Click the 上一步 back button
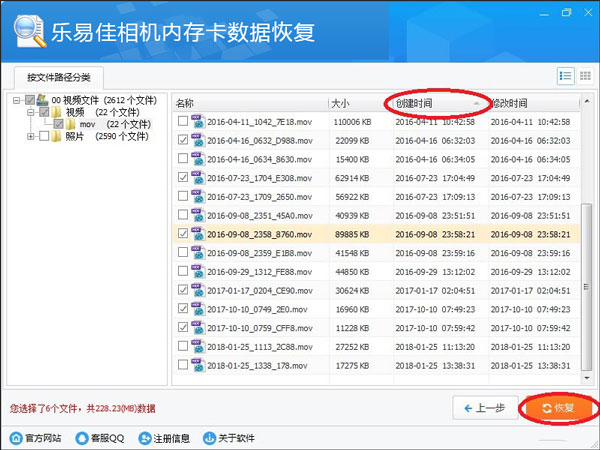 485,408
